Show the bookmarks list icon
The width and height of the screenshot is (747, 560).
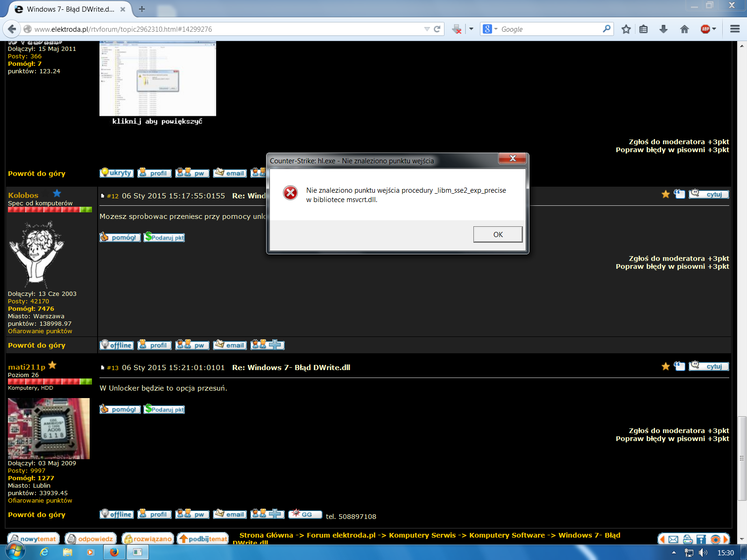point(643,29)
